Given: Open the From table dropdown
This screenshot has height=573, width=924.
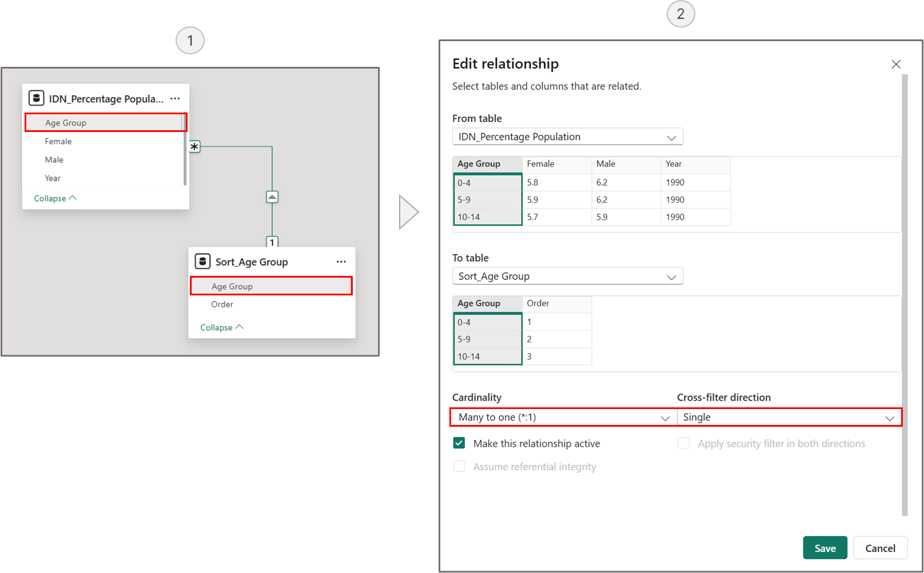Looking at the screenshot, I should pos(567,137).
